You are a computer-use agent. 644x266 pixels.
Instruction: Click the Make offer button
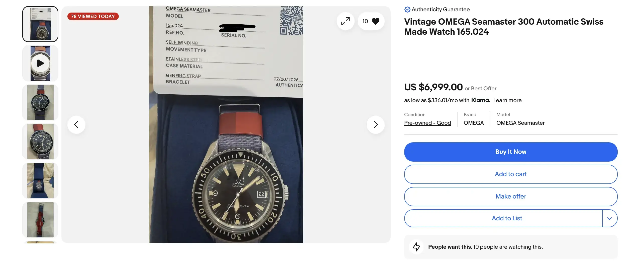pos(511,196)
